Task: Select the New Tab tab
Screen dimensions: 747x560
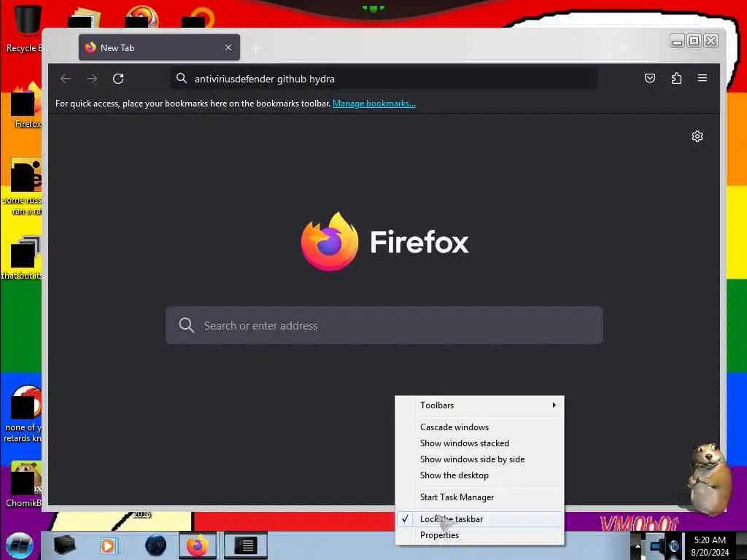Action: click(x=159, y=47)
